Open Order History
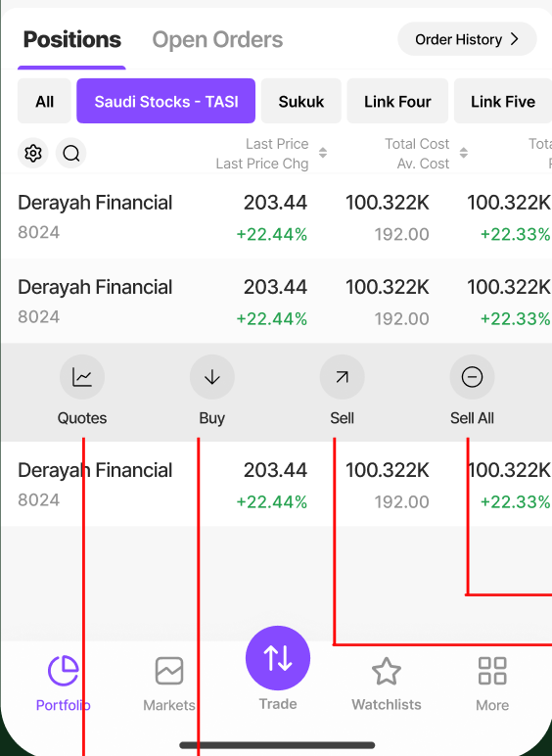Image resolution: width=552 pixels, height=756 pixels. (x=467, y=39)
